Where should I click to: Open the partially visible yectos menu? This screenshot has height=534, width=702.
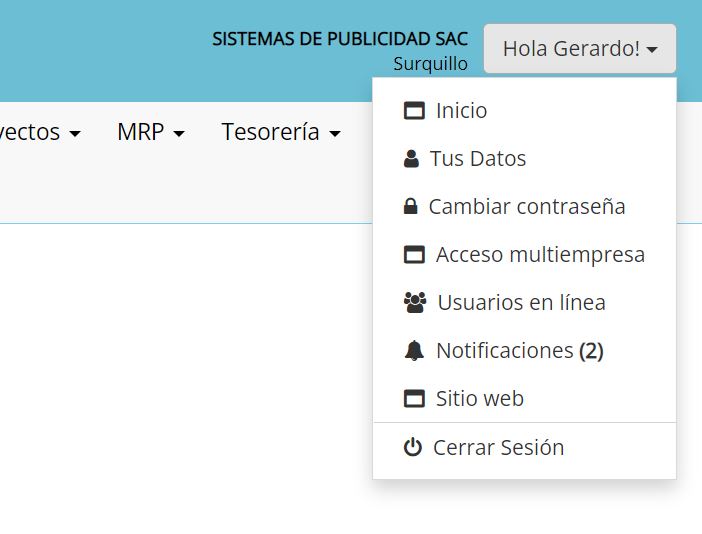pos(40,132)
